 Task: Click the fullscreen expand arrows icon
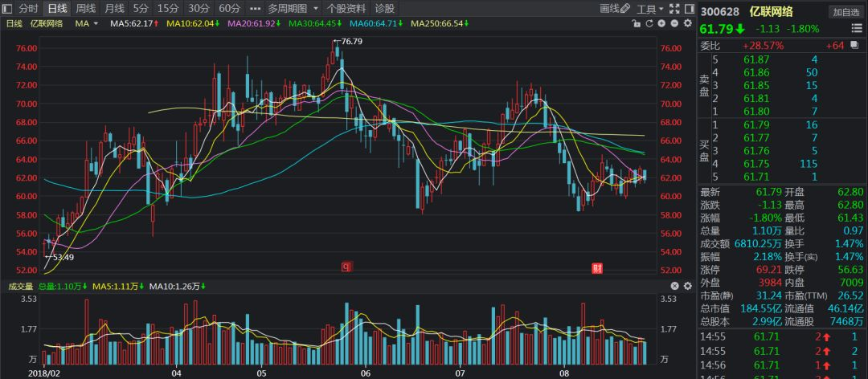(x=674, y=8)
